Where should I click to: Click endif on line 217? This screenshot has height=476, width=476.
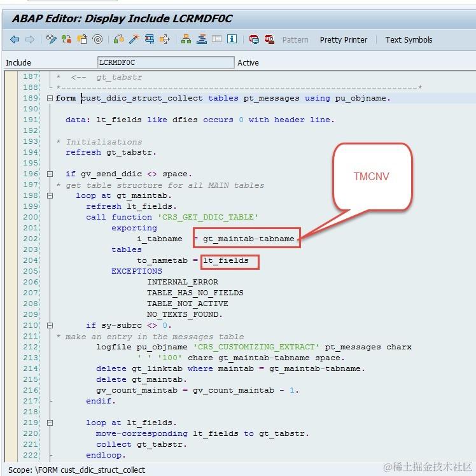[x=101, y=401]
